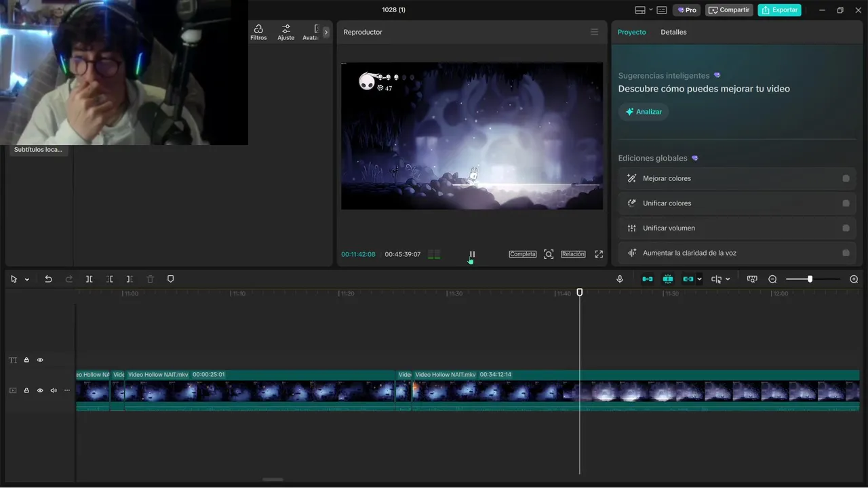
Task: Click the timeline cover settings icon
Action: [x=752, y=279]
